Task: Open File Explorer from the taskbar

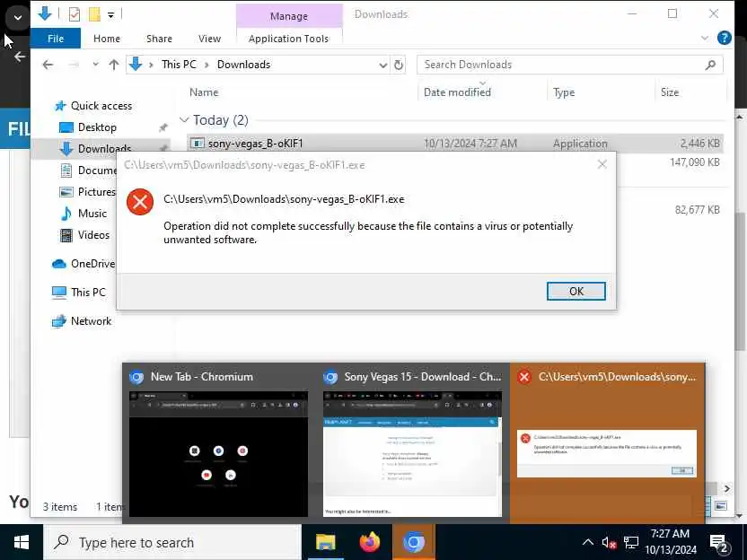Action: (326, 542)
